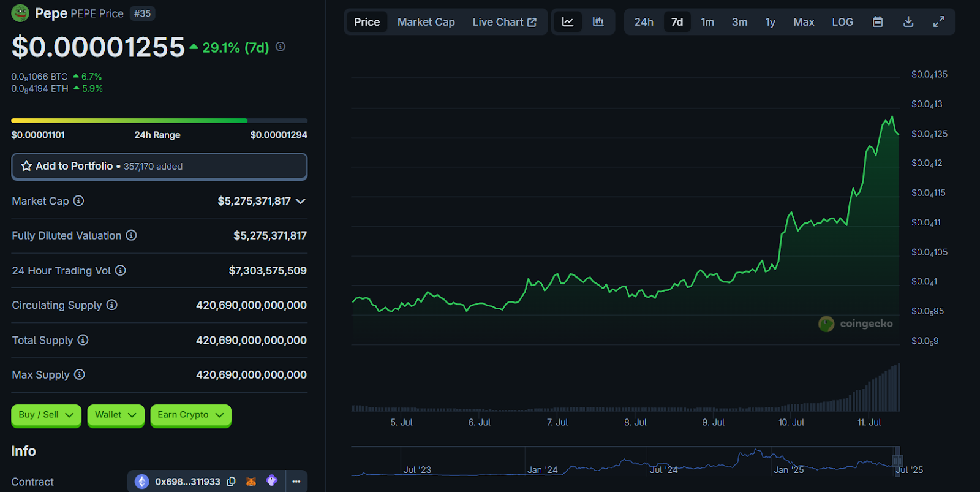
Task: Click the purple gem icon near contract
Action: [272, 481]
